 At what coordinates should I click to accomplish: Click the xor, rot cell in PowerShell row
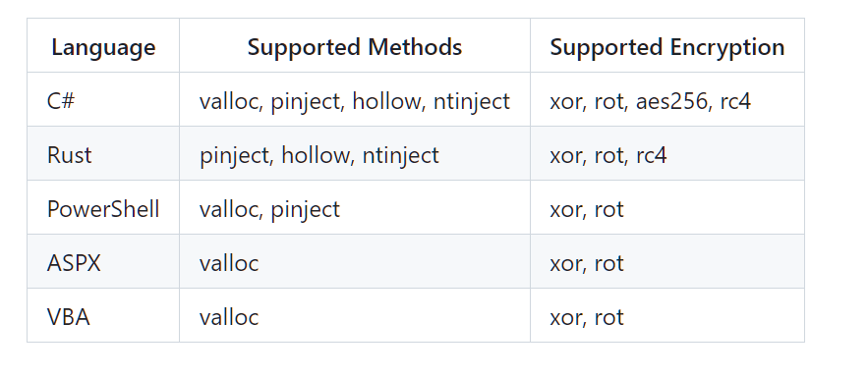(x=667, y=207)
